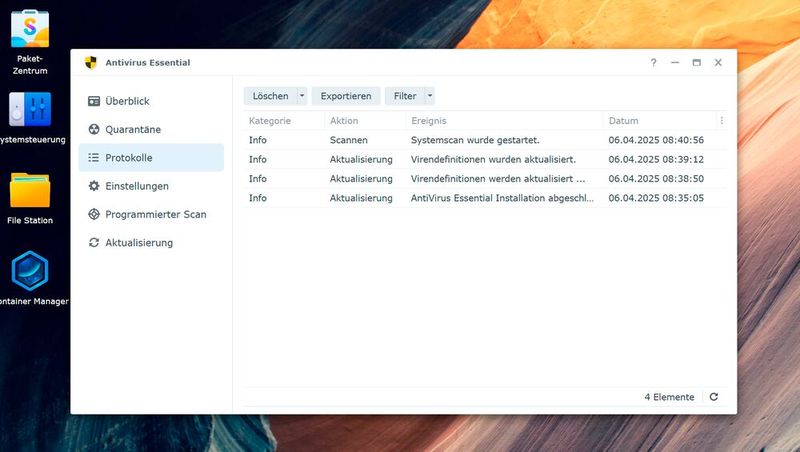Click the Filter button
The image size is (800, 452).
(405, 96)
